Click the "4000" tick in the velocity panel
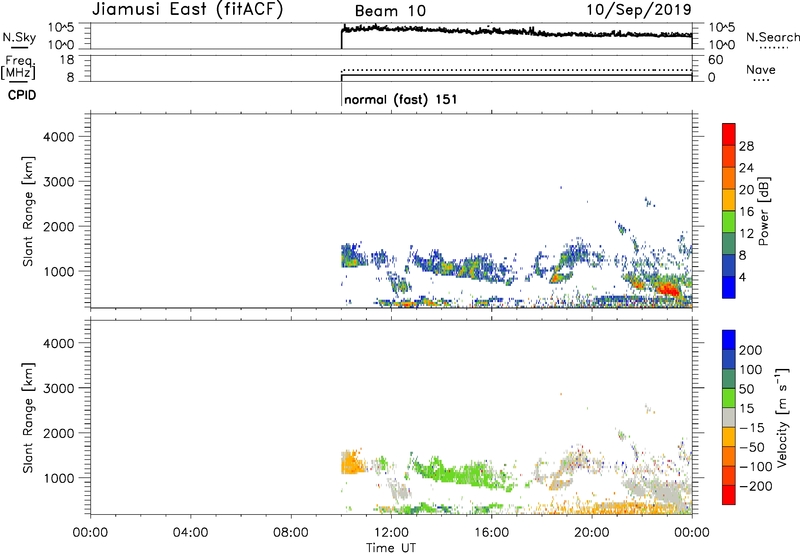 click(x=59, y=343)
